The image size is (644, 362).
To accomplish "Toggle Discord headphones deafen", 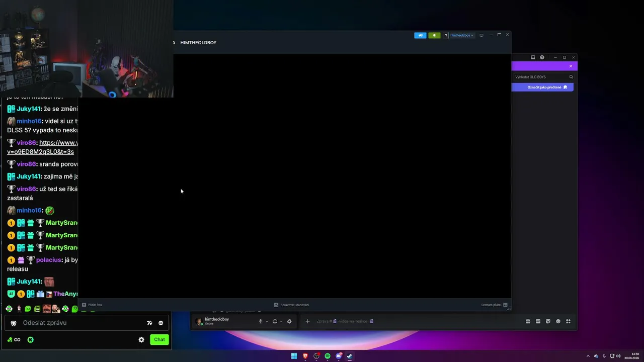I will (275, 321).
